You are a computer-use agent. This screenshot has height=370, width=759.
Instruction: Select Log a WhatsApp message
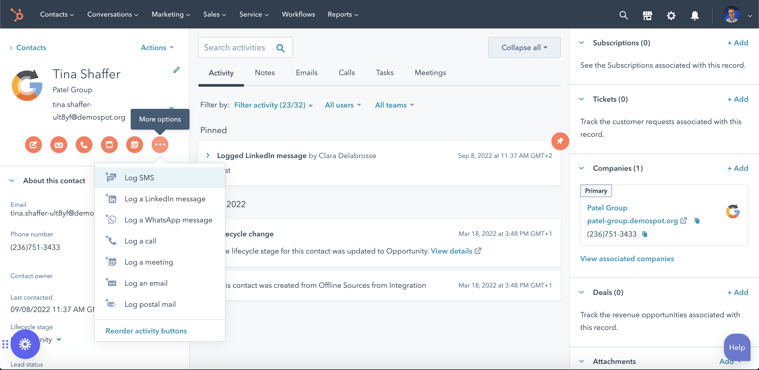point(160,220)
